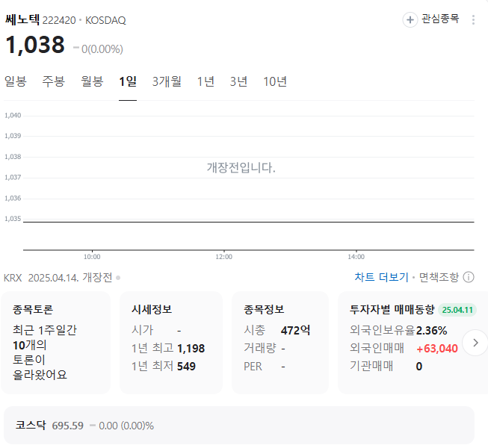The height and width of the screenshot is (448, 488).
Task: Open the 면책조항 disclaimer link
Action: point(439,277)
